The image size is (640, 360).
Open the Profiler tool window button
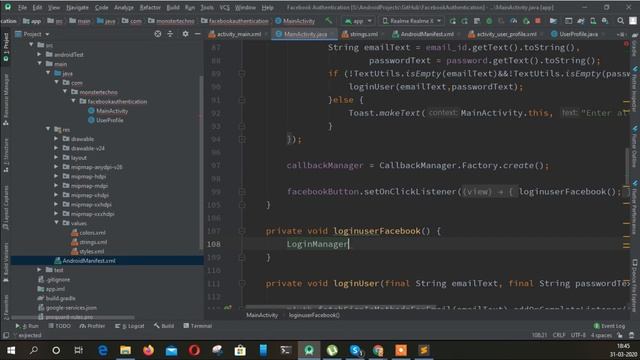coord(92,326)
